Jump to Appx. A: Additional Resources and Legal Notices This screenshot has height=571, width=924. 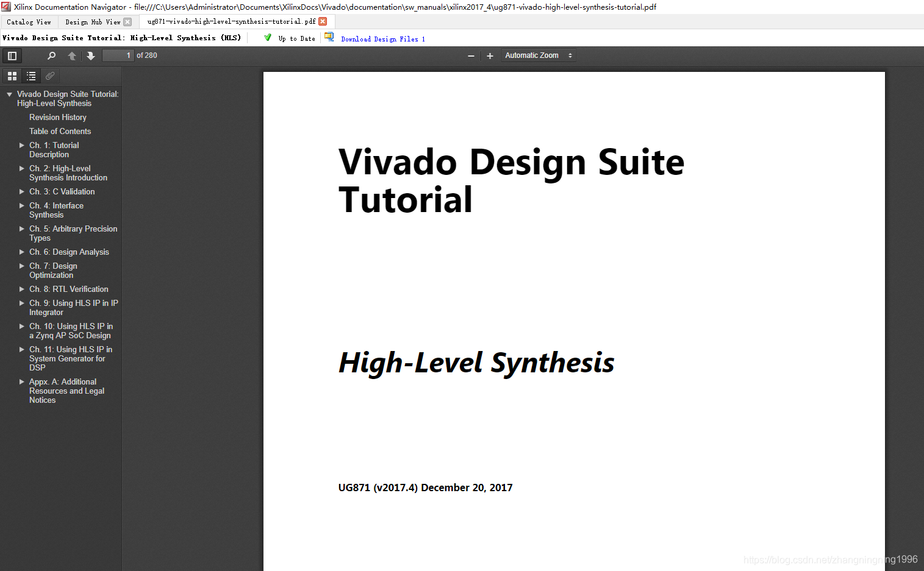pos(66,391)
